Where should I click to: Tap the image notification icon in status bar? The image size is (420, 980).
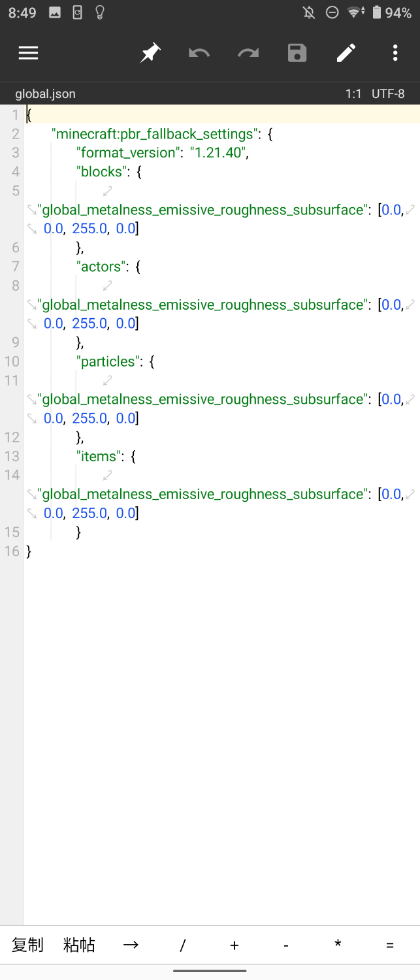click(55, 12)
